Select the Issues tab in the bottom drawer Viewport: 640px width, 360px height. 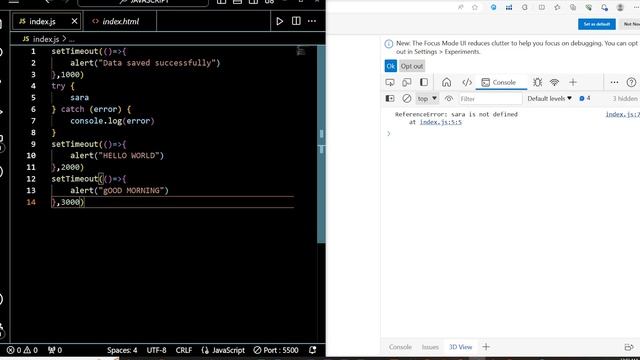[x=430, y=347]
